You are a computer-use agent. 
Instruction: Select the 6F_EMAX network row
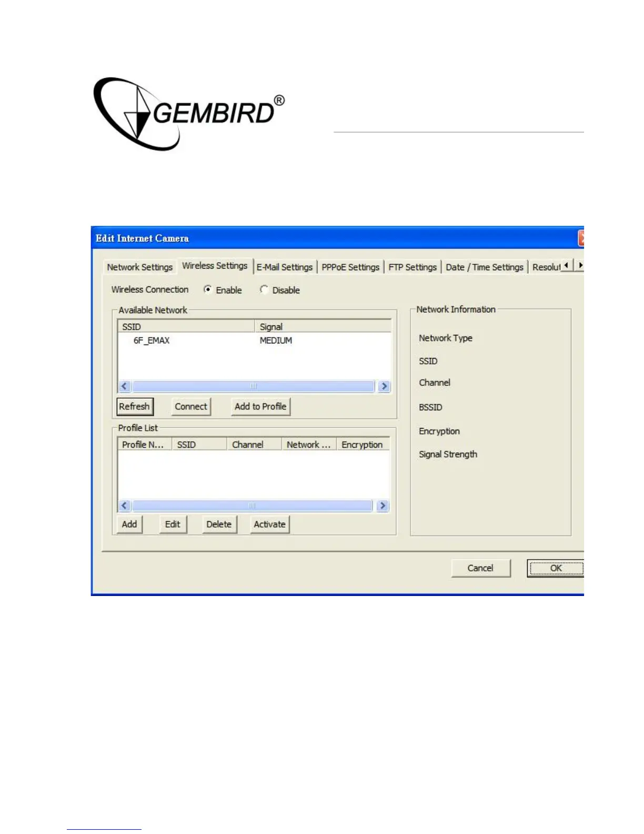pos(255,341)
